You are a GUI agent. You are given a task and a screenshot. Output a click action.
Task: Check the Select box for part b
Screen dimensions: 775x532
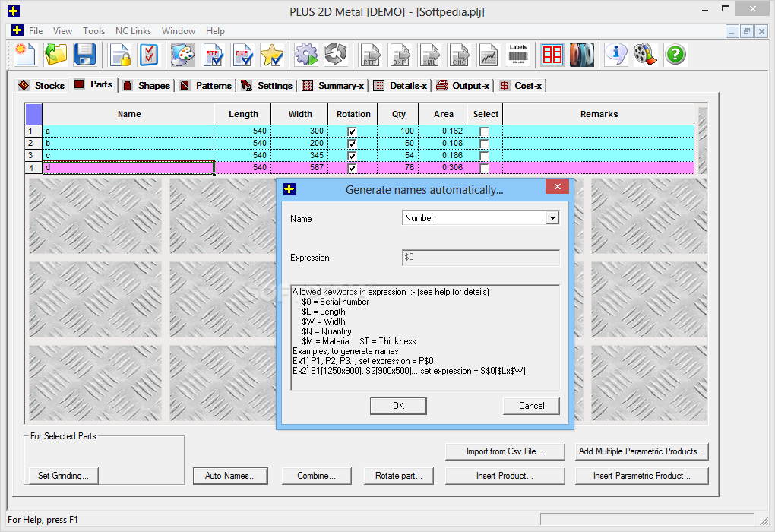tap(485, 144)
